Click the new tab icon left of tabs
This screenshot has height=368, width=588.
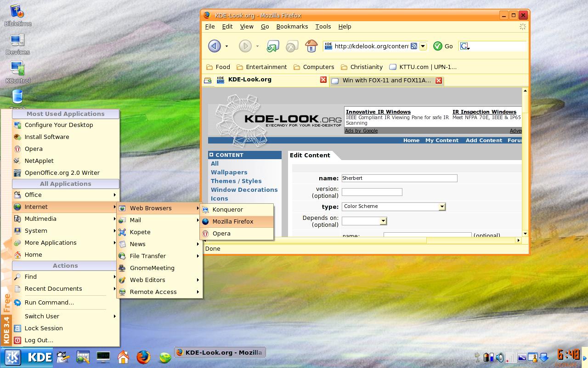(208, 80)
